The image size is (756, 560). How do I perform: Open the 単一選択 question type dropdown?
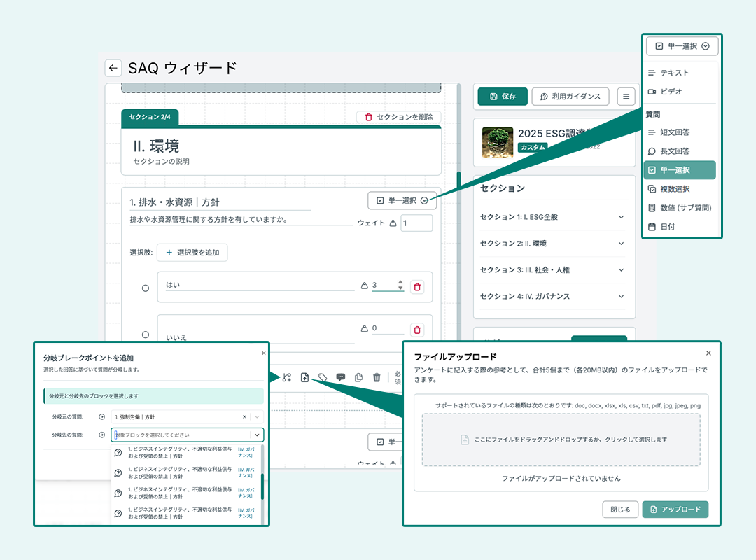(x=402, y=201)
